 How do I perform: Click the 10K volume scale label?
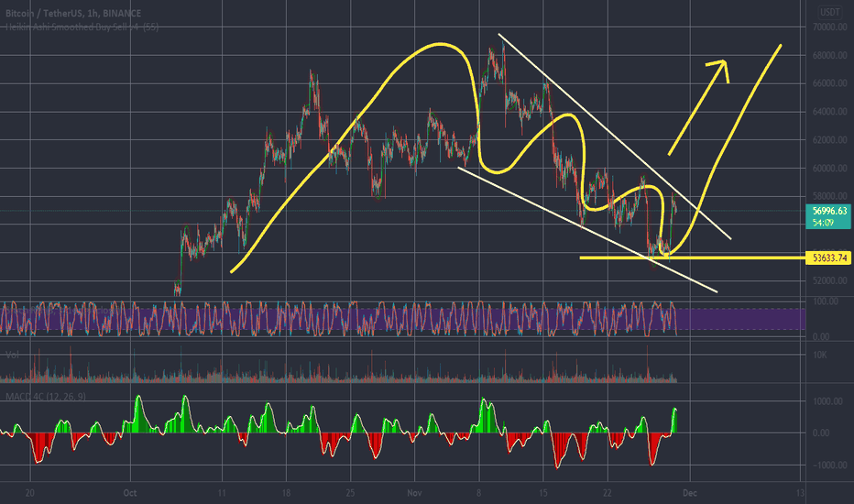pos(820,355)
